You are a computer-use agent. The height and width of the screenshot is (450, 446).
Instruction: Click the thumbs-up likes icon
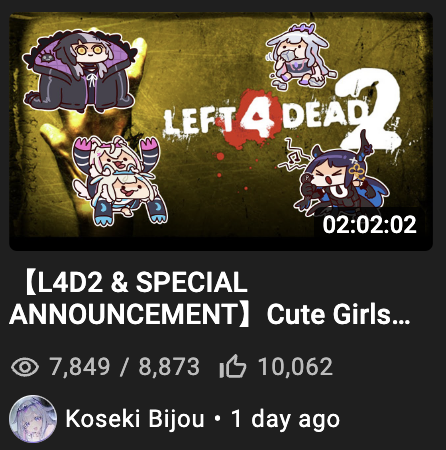coord(233,366)
